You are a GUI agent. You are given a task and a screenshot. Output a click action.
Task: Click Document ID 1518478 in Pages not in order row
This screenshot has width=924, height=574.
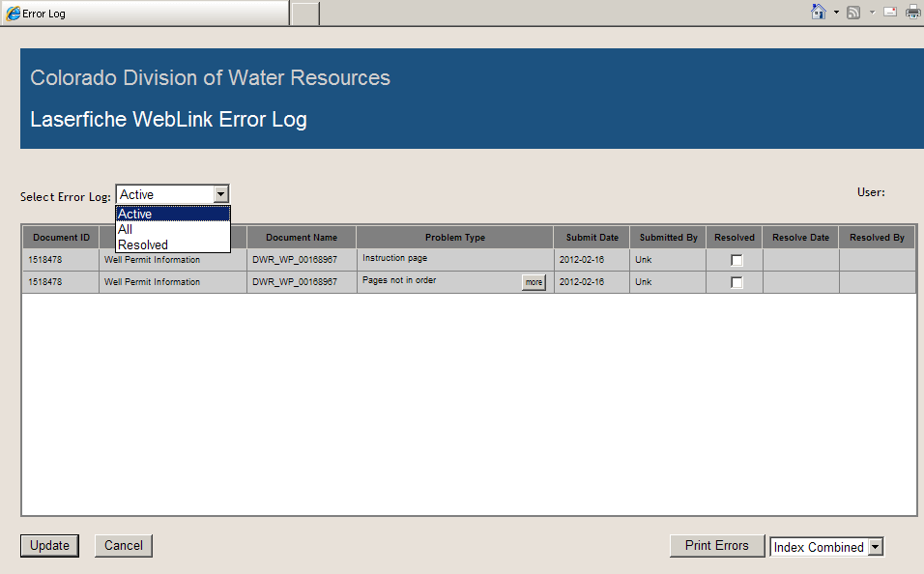[x=44, y=282]
